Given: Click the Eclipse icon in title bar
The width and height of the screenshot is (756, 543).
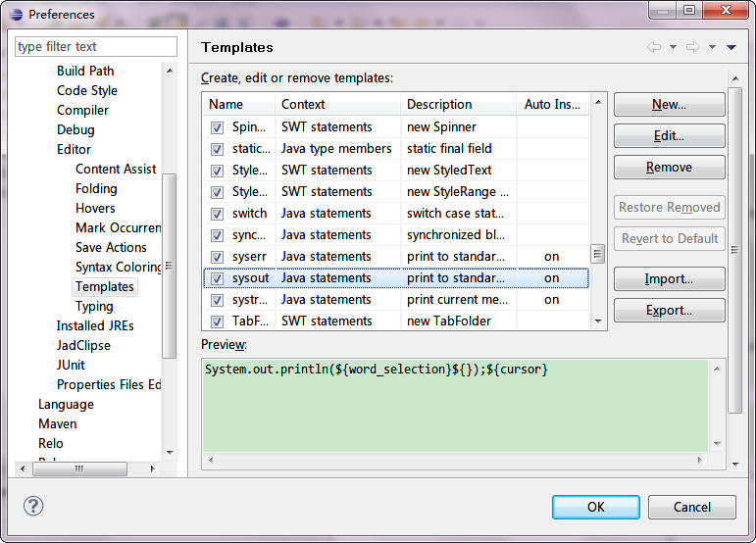Looking at the screenshot, I should (x=17, y=15).
